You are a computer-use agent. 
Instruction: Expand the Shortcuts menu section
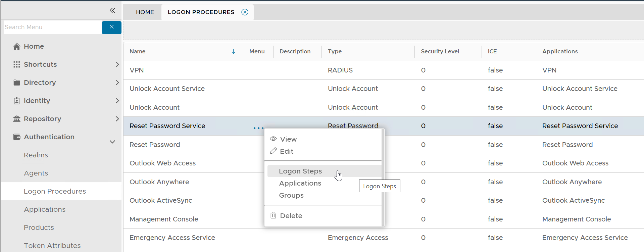click(117, 64)
